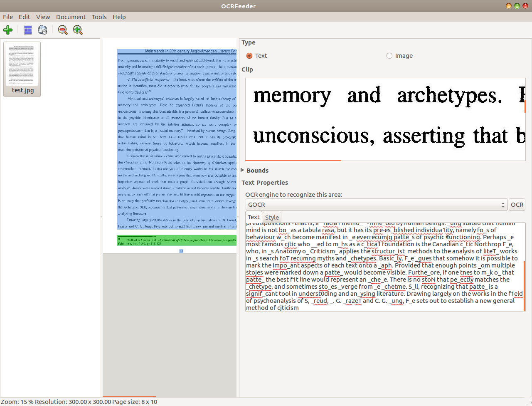Click the orange window close button
The image size is (532, 406).
(x=509, y=6)
